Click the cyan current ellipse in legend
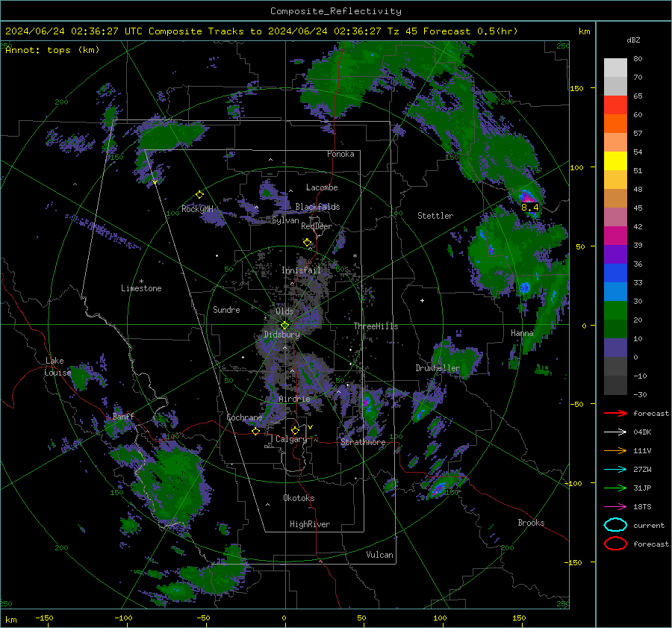This screenshot has height=628, width=672. click(615, 525)
